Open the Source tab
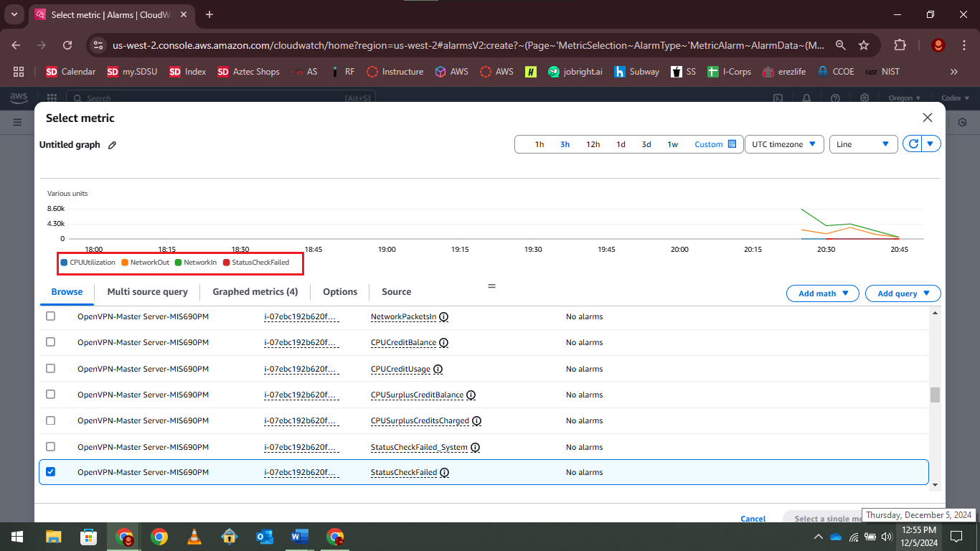The height and width of the screenshot is (551, 980). tap(397, 292)
